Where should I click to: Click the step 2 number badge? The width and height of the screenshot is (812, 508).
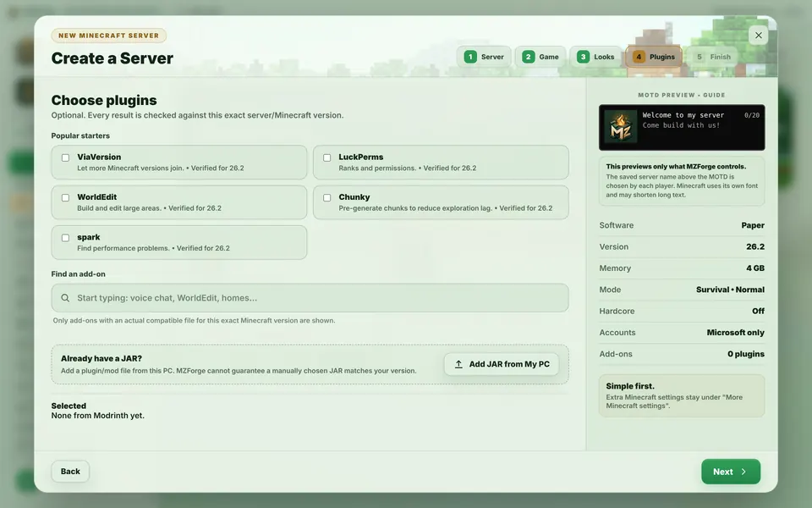pyautogui.click(x=528, y=57)
